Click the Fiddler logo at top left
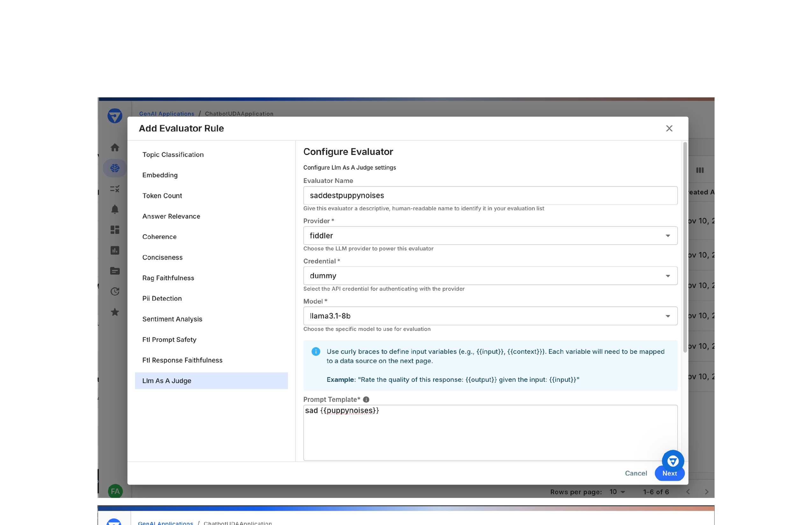This screenshot has height=525, width=812. (115, 116)
